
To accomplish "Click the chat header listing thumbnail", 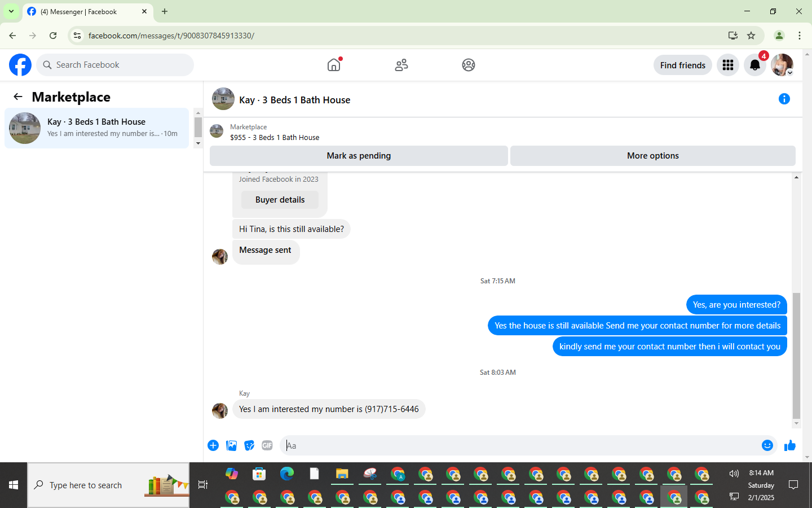I will click(x=223, y=99).
